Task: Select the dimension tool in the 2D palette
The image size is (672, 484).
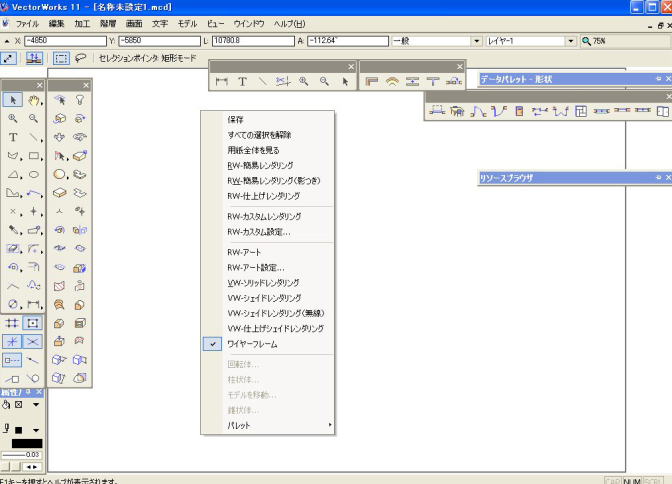Action: point(33,304)
